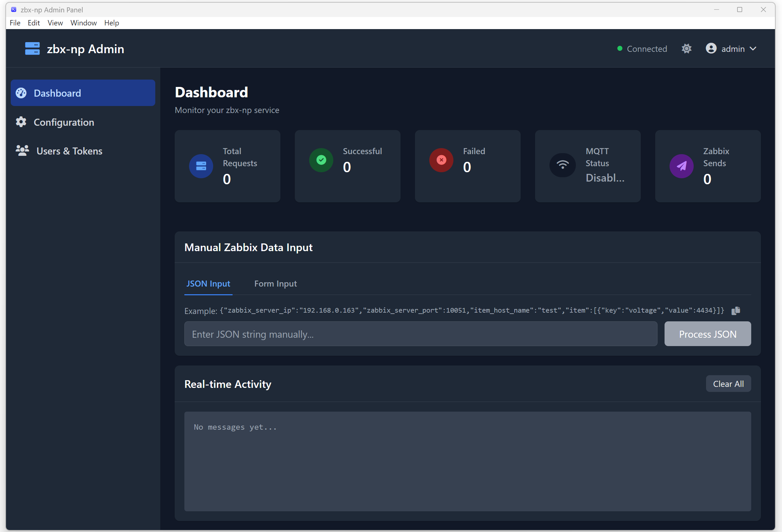Viewport: 782px width, 532px height.
Task: Select the Dashboard sidebar item
Action: click(57, 93)
